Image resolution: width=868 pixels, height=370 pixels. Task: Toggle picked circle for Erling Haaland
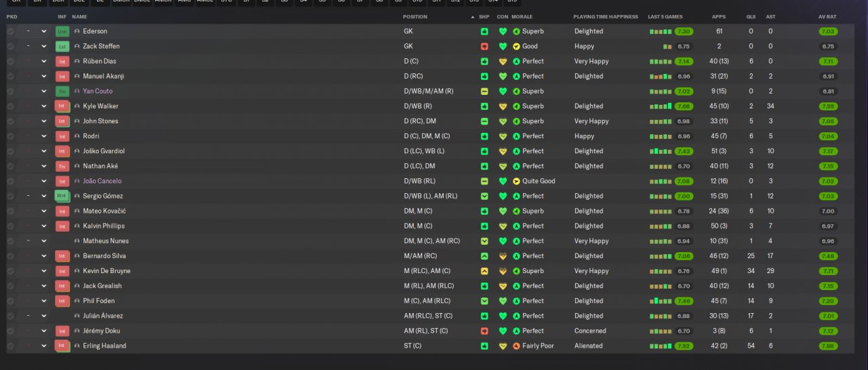[10, 346]
